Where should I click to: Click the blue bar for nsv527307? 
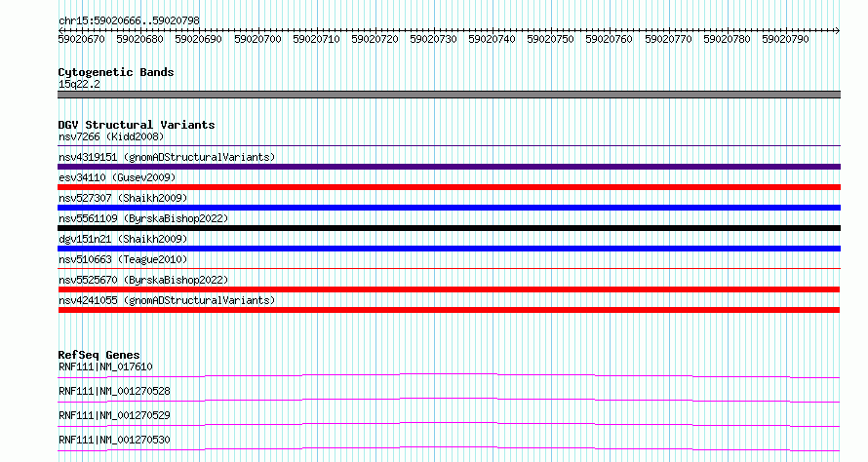point(449,208)
